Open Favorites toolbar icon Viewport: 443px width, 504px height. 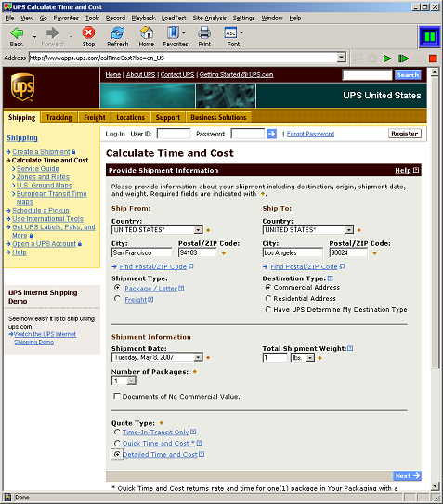(173, 32)
